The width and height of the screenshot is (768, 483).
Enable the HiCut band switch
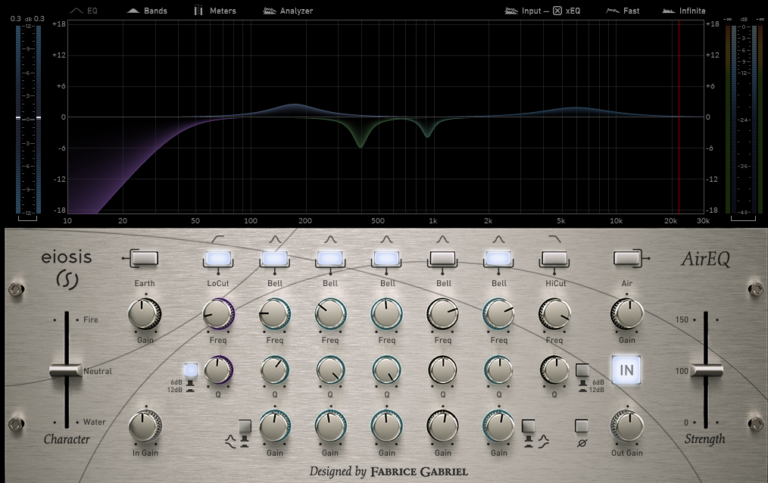[554, 258]
